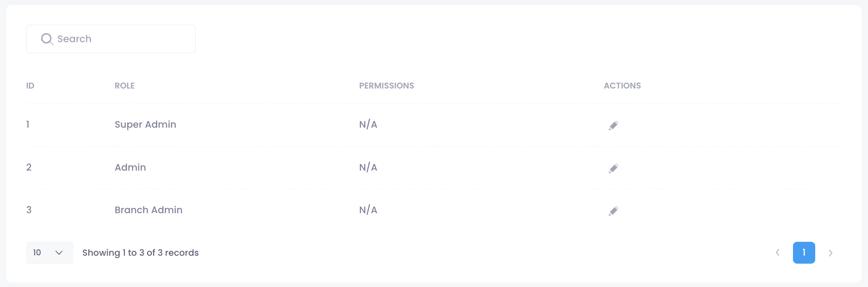Go to previous page arrow
The image size is (868, 287).
778,253
